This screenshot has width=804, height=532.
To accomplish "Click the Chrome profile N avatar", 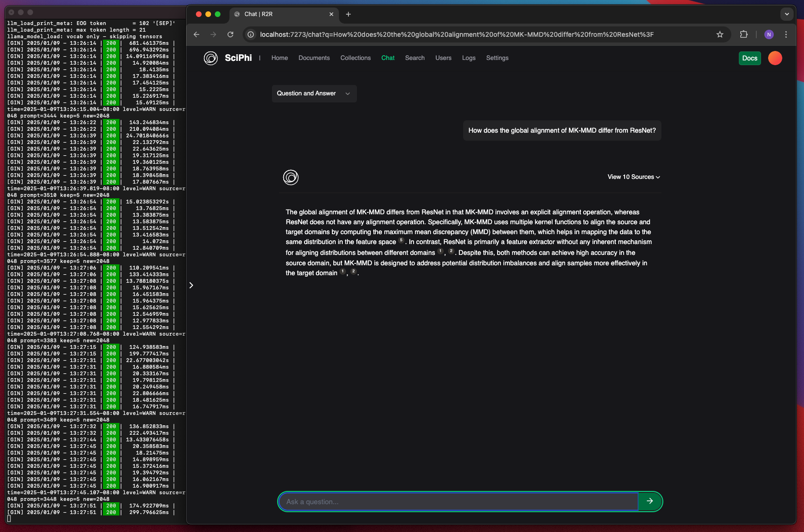I will click(x=769, y=34).
